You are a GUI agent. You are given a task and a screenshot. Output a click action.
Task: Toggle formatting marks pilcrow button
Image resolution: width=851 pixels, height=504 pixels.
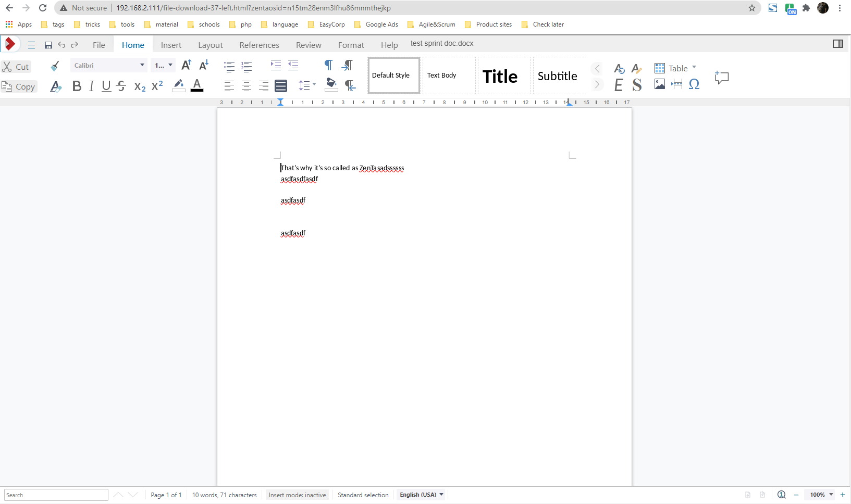[x=328, y=66]
